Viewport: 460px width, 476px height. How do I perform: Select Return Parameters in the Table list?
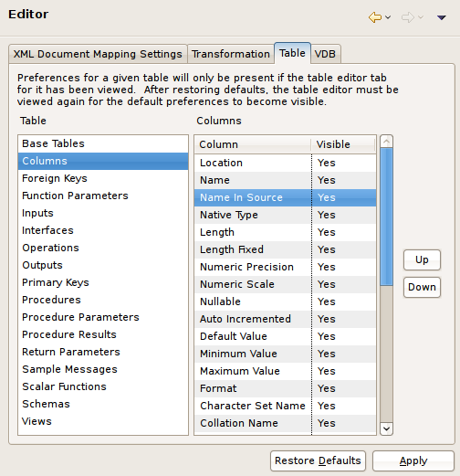pos(103,352)
